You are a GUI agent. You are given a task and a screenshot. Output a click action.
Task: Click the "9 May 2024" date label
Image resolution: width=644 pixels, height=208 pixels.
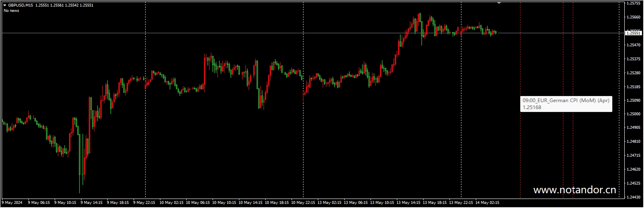[x=12, y=203]
